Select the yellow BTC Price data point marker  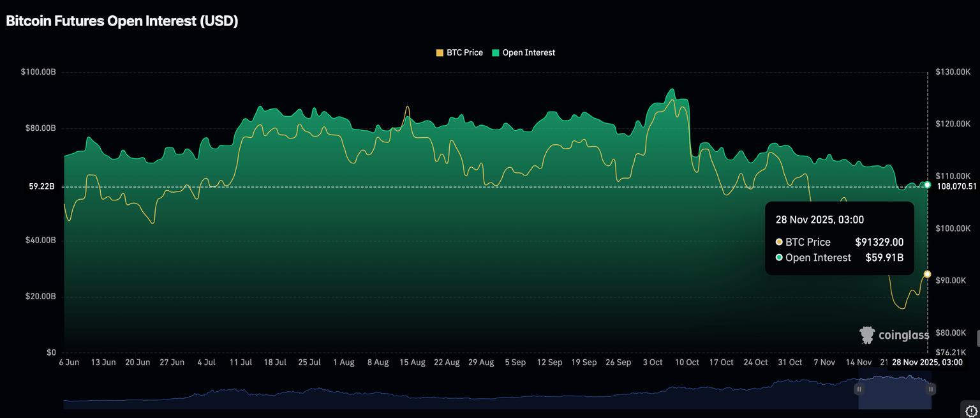pos(927,274)
